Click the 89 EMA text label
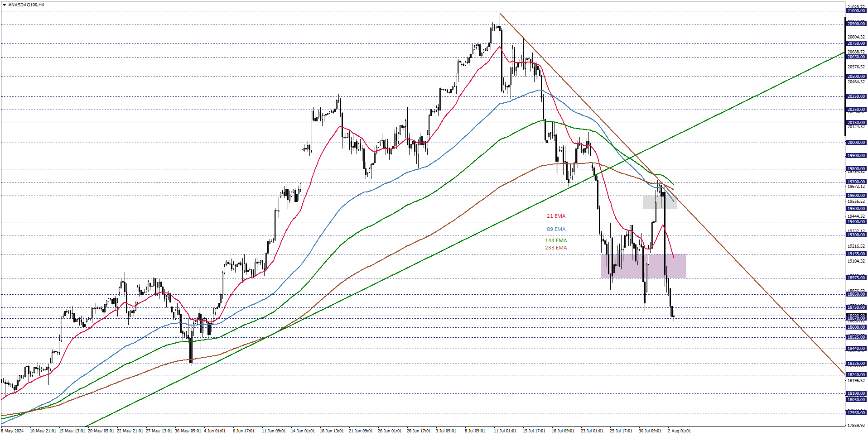 click(556, 230)
